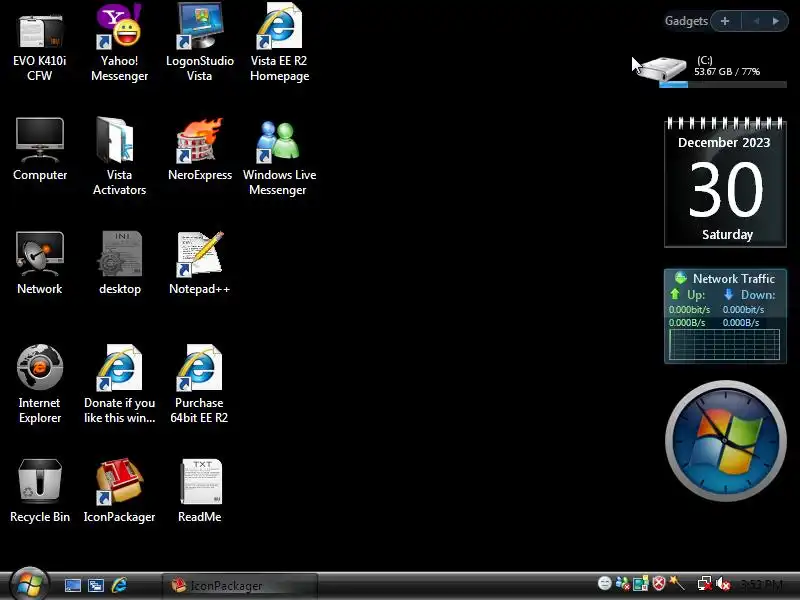Image resolution: width=800 pixels, height=600 pixels.
Task: Open the Vista Activators folder
Action: tap(119, 156)
